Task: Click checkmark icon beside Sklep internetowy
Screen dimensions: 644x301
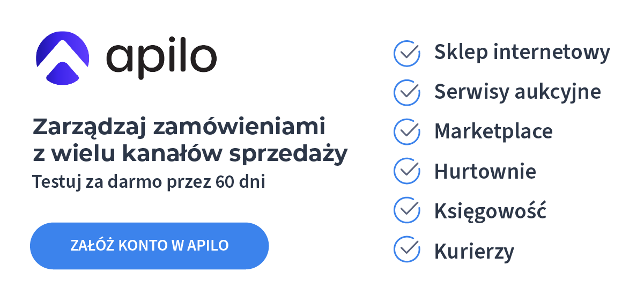Action: [x=407, y=53]
